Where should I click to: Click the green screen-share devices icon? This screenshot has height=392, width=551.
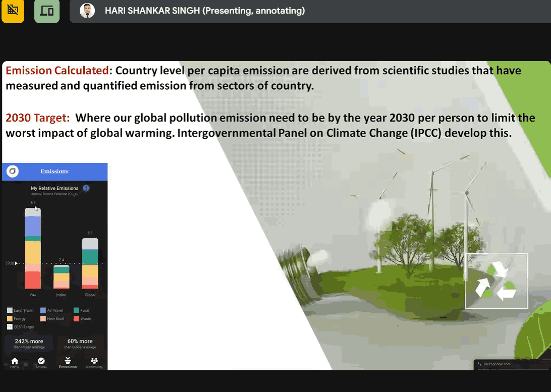pyautogui.click(x=47, y=11)
